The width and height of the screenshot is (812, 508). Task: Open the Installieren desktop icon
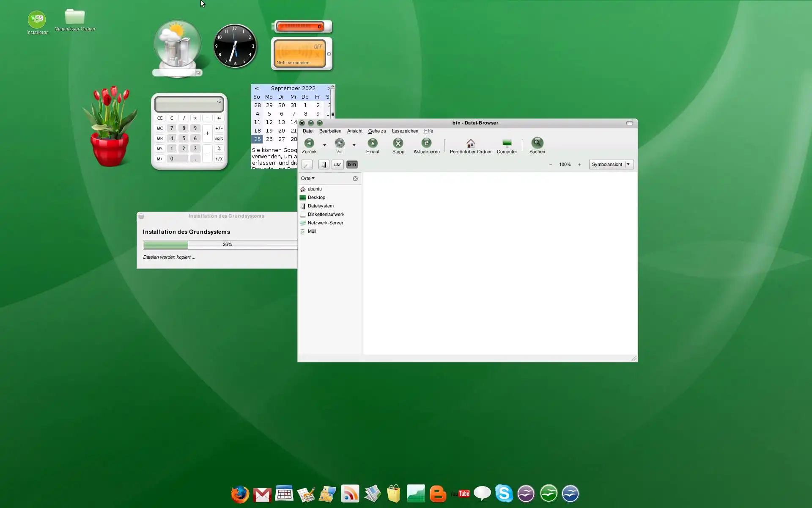[x=37, y=20]
